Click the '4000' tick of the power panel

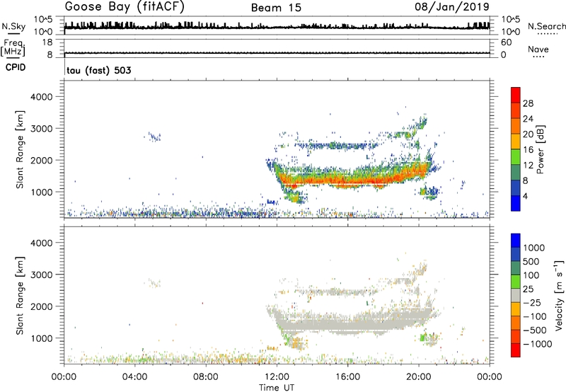[41, 97]
